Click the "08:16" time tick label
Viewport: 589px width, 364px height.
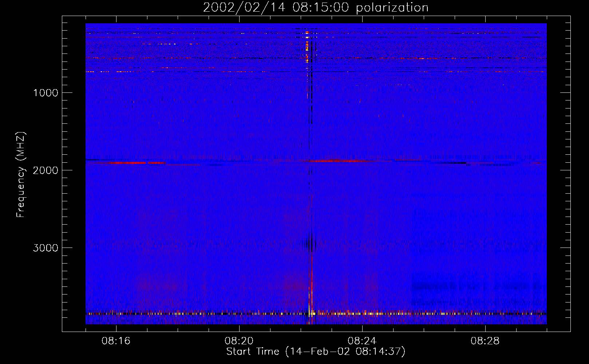click(x=116, y=341)
